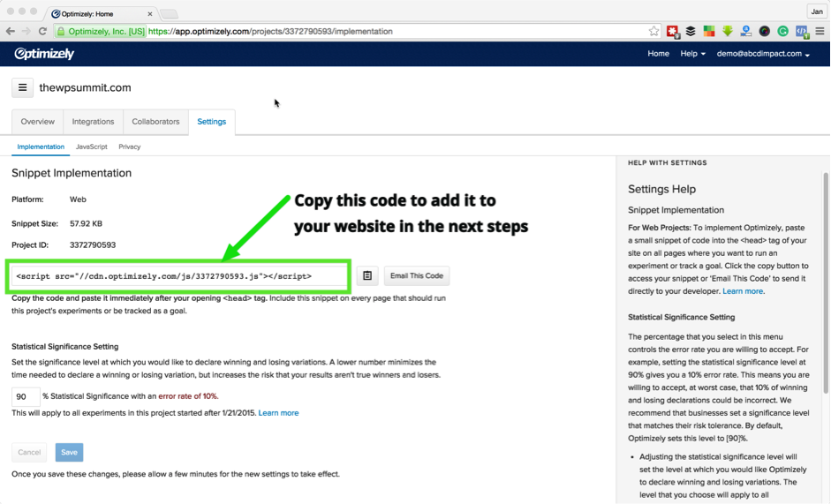Click the Save button

(x=70, y=452)
